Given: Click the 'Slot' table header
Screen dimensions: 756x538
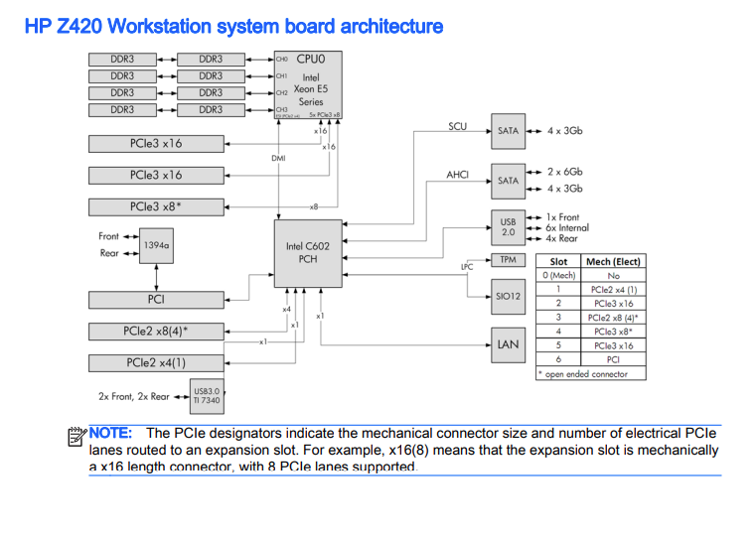Looking at the screenshot, I should coord(558,261).
